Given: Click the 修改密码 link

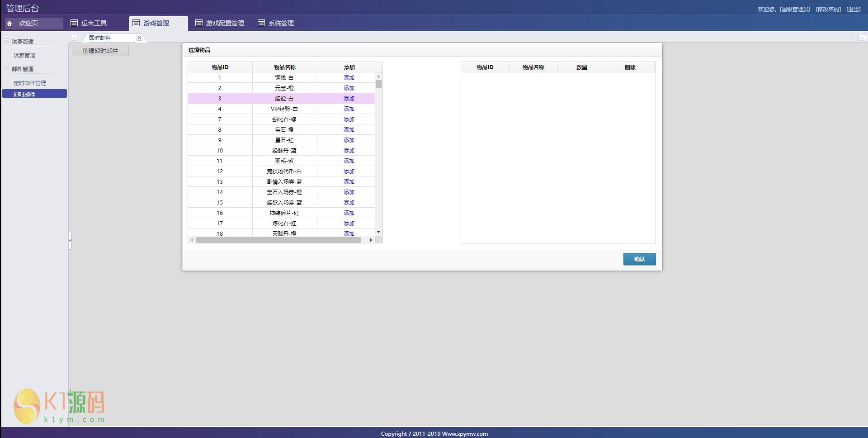Looking at the screenshot, I should coord(828,10).
